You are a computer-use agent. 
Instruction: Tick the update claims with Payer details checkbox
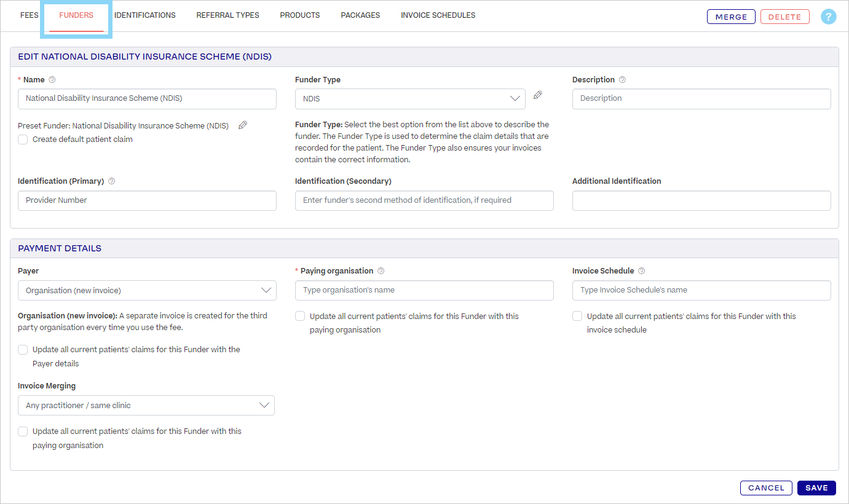point(23,350)
